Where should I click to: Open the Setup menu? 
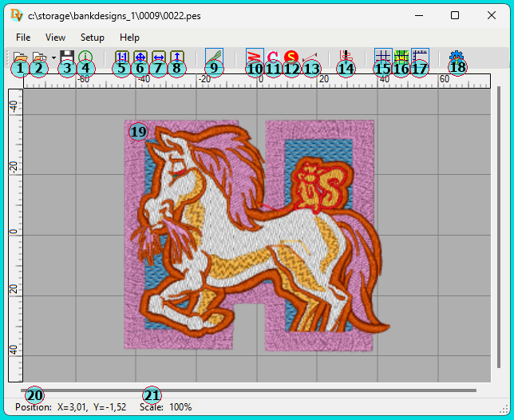click(92, 38)
